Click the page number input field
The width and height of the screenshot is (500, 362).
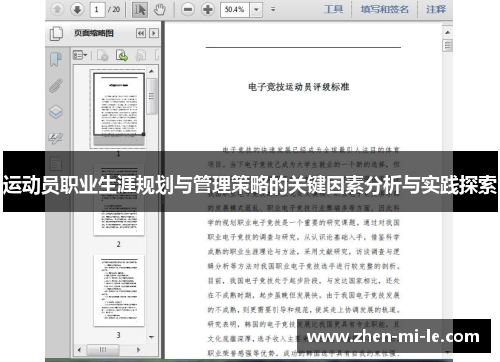(x=97, y=9)
